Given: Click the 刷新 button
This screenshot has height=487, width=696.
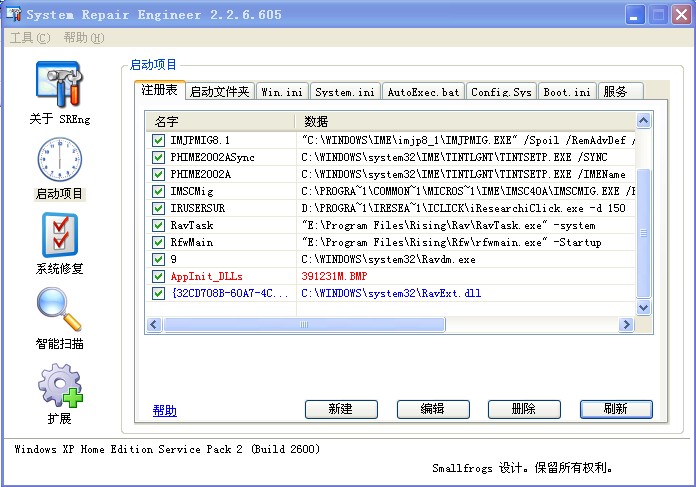Looking at the screenshot, I should (x=616, y=409).
